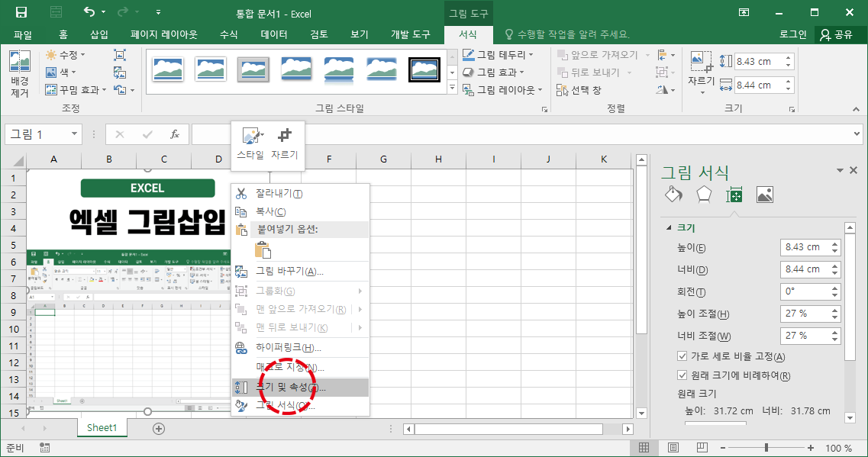This screenshot has width=868, height=457.
Task: Click the Insert Function fx icon
Action: [x=174, y=134]
